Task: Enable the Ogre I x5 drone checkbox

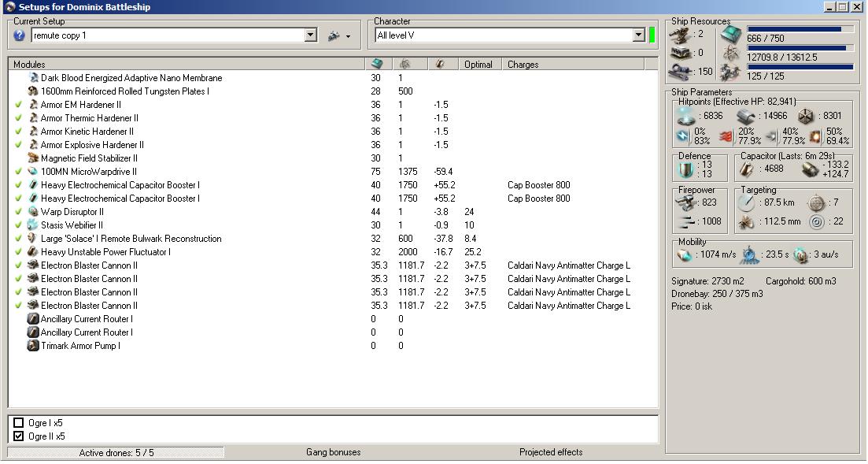Action: point(18,423)
